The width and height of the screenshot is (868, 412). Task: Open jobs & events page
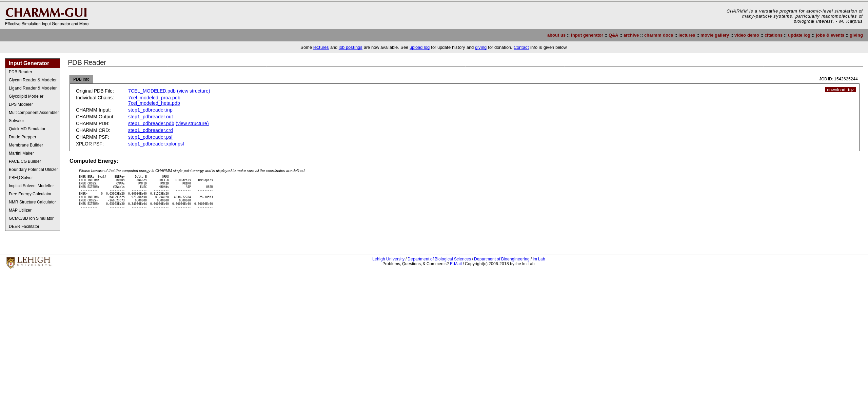[x=830, y=35]
